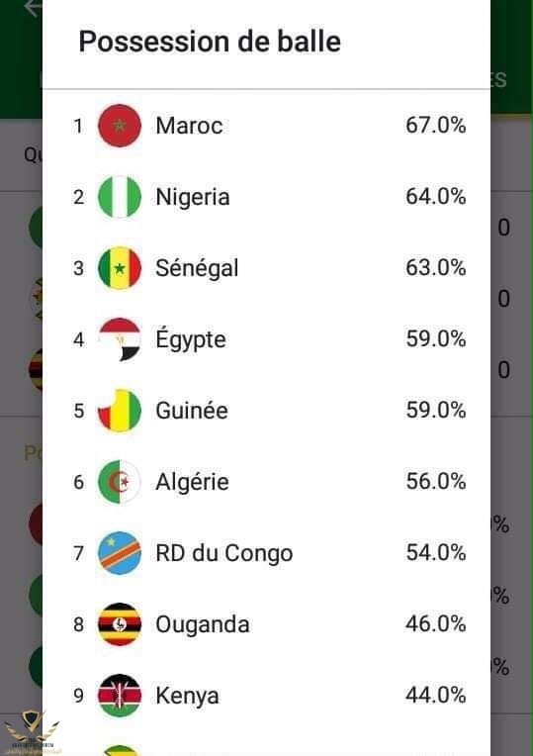Image resolution: width=533 pixels, height=756 pixels.
Task: Tap the Possession de balle heading
Action: pos(210,42)
